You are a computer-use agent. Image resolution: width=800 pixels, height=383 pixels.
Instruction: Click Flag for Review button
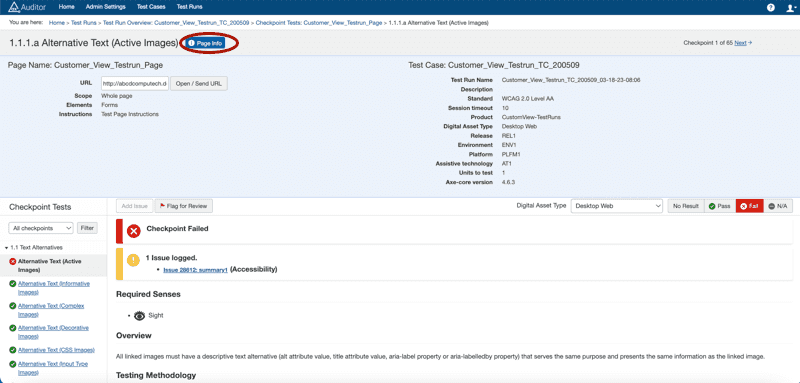pos(184,206)
